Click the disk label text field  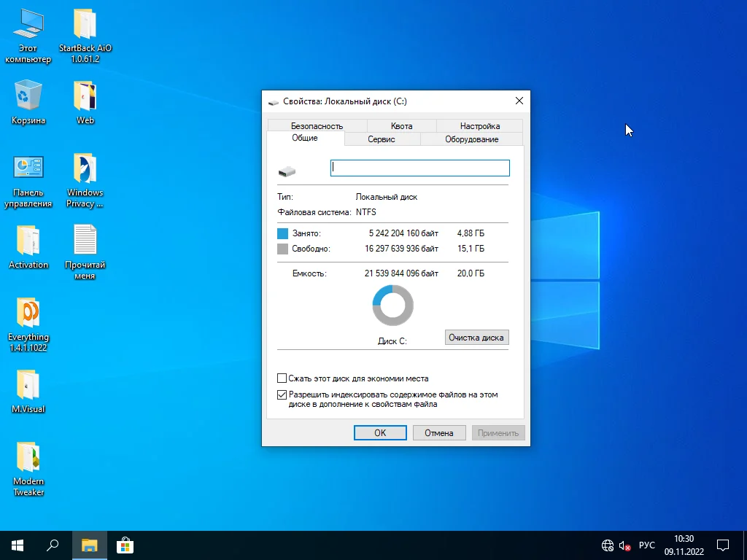[x=419, y=168]
